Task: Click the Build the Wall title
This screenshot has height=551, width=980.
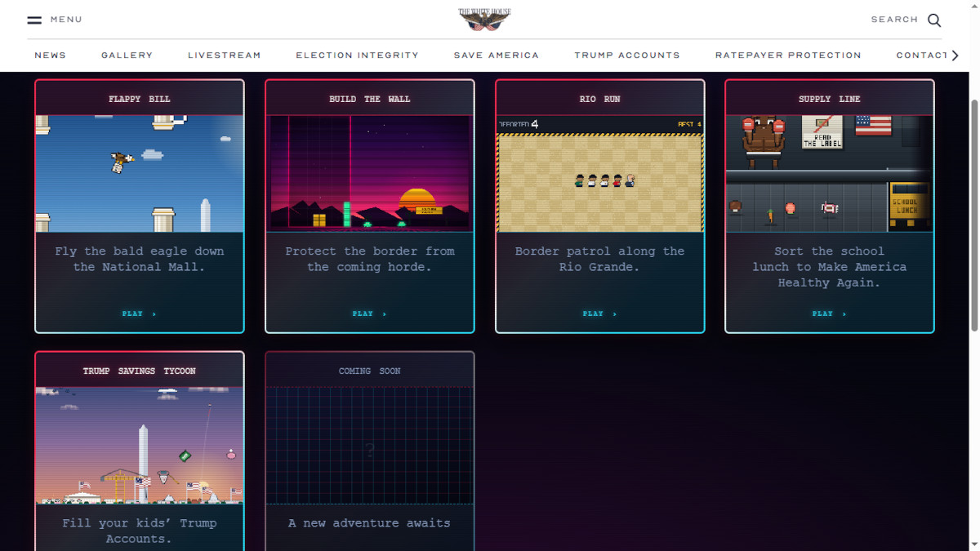Action: pyautogui.click(x=370, y=99)
